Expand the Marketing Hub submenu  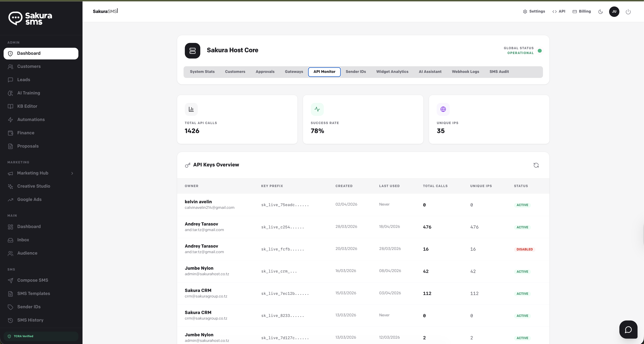pos(72,173)
